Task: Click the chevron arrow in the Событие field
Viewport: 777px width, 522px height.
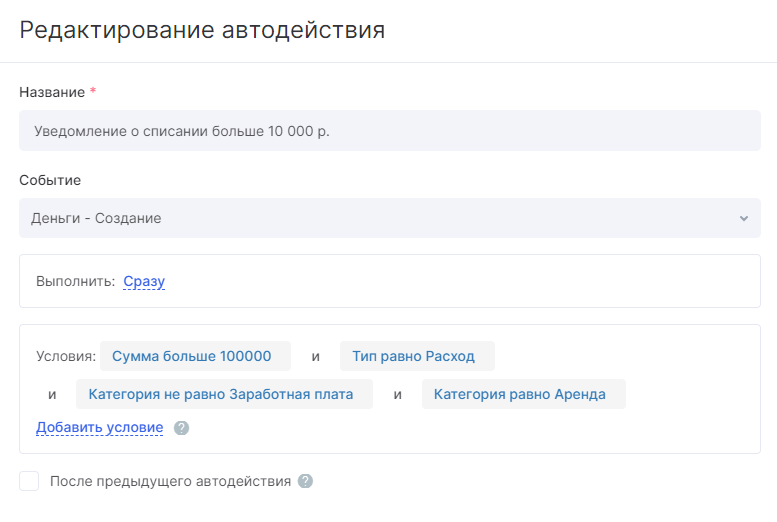Action: pyautogui.click(x=743, y=218)
